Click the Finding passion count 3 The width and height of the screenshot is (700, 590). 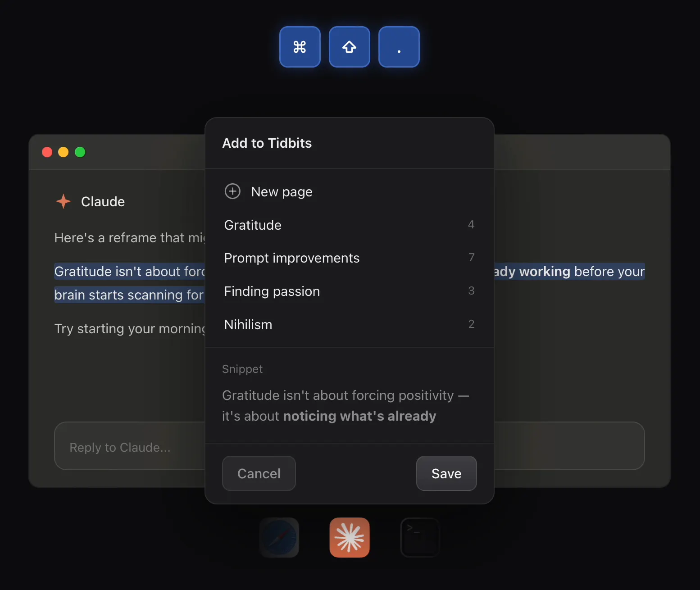click(471, 290)
